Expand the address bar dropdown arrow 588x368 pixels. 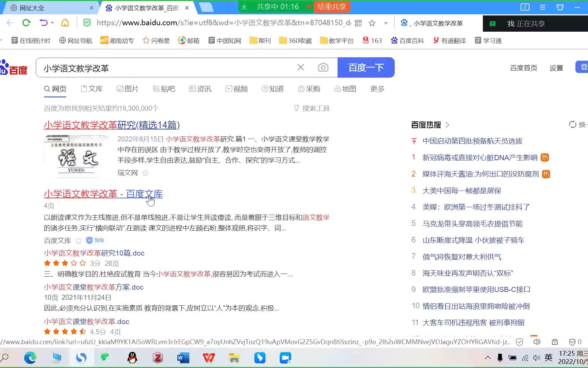(386, 23)
